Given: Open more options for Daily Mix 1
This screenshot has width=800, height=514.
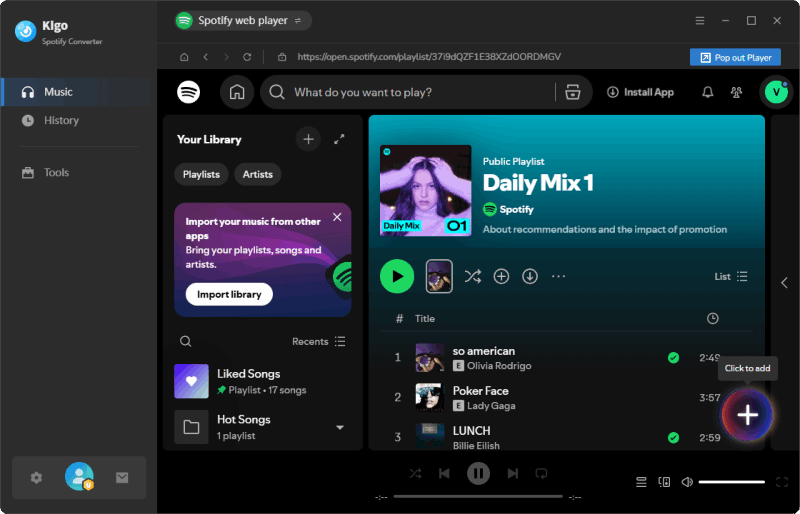Looking at the screenshot, I should pos(559,277).
